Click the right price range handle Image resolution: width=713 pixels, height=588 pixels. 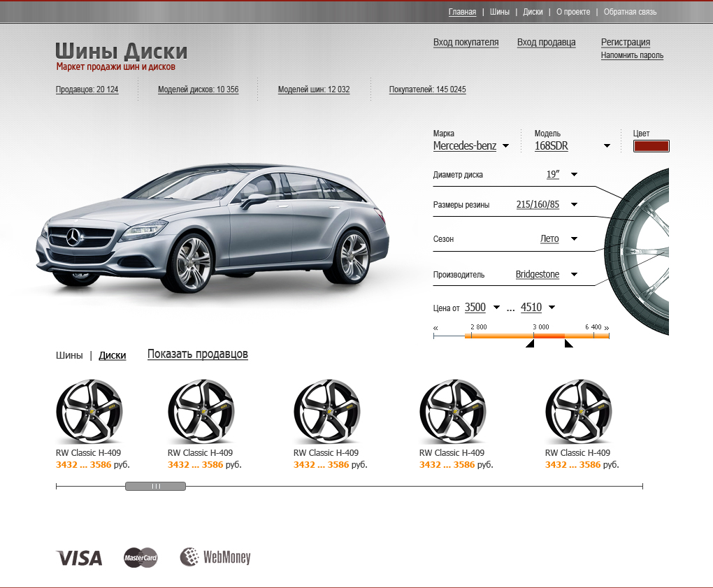click(x=568, y=343)
